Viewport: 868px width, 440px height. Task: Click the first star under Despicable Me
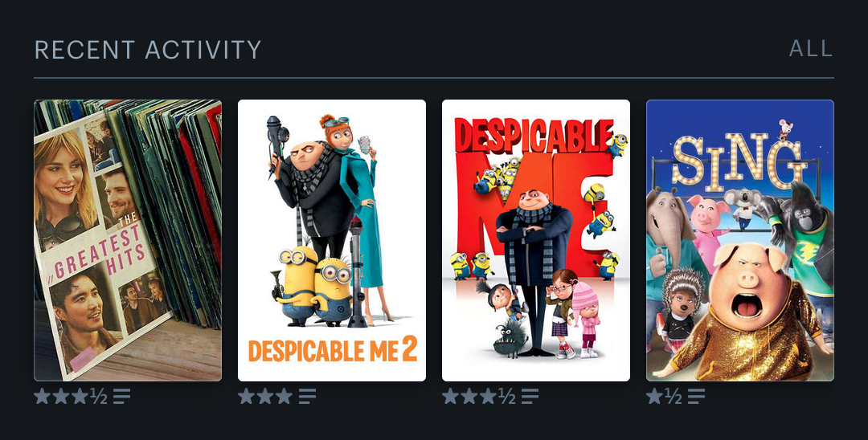coord(451,396)
